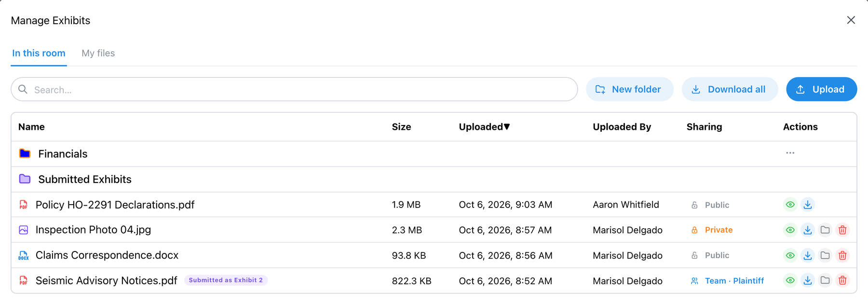This screenshot has width=868, height=305.
Task: Open Claims Correspondence.docx file name
Action: click(x=107, y=255)
